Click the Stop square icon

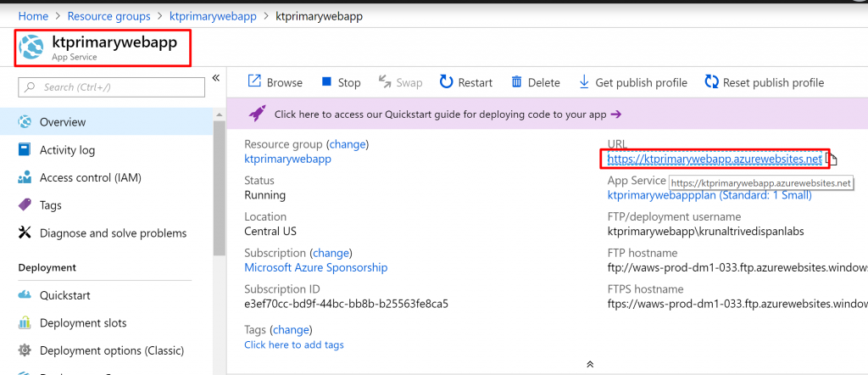coord(326,82)
